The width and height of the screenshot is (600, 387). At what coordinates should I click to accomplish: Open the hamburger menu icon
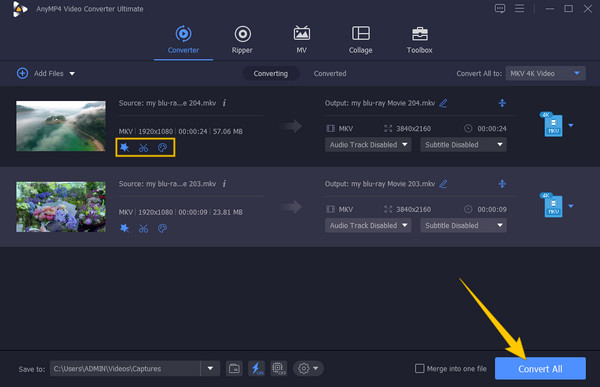519,8
